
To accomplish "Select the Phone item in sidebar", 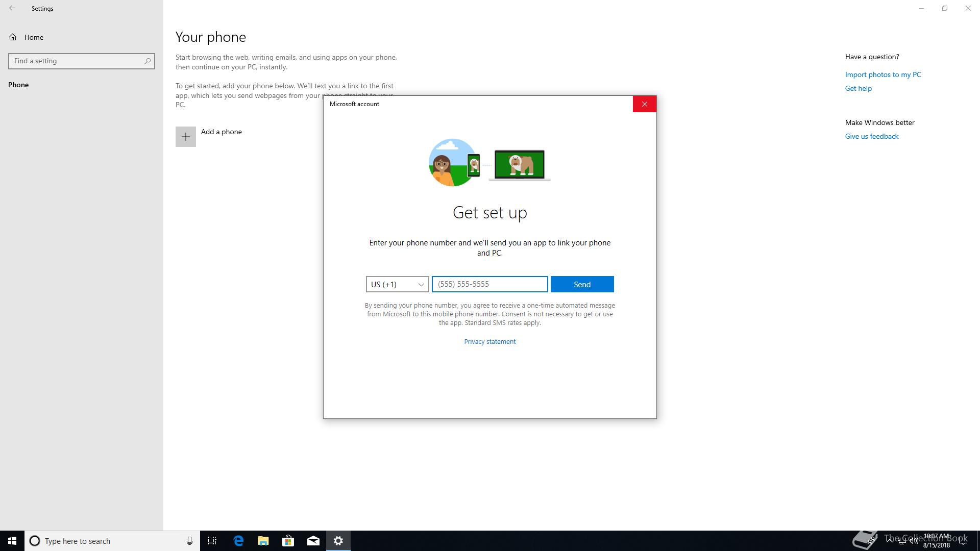I will click(x=18, y=85).
